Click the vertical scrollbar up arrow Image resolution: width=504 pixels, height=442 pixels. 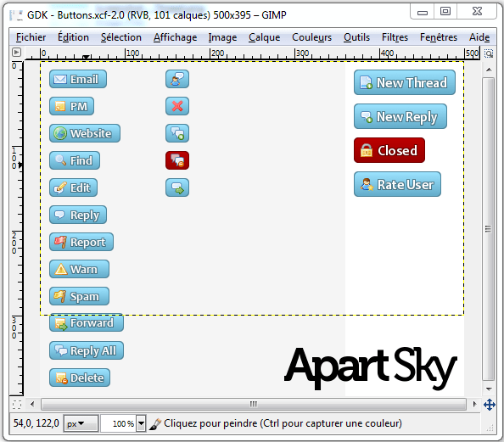(x=489, y=70)
